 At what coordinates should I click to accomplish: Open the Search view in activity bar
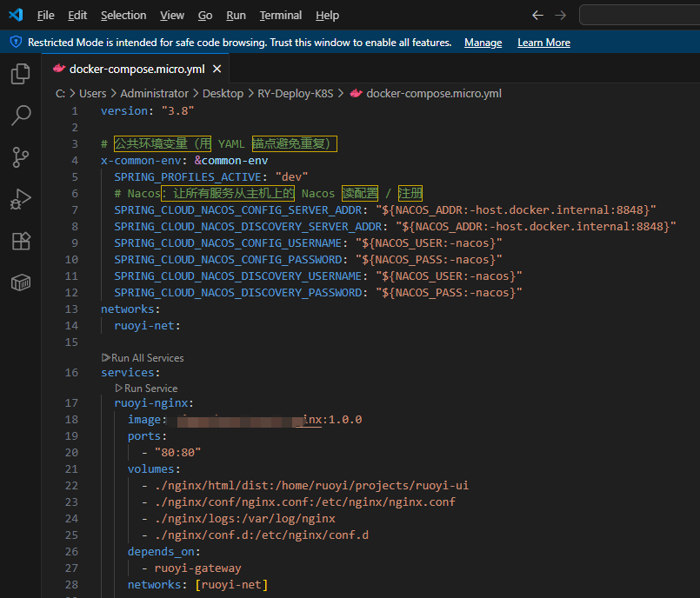(21, 115)
